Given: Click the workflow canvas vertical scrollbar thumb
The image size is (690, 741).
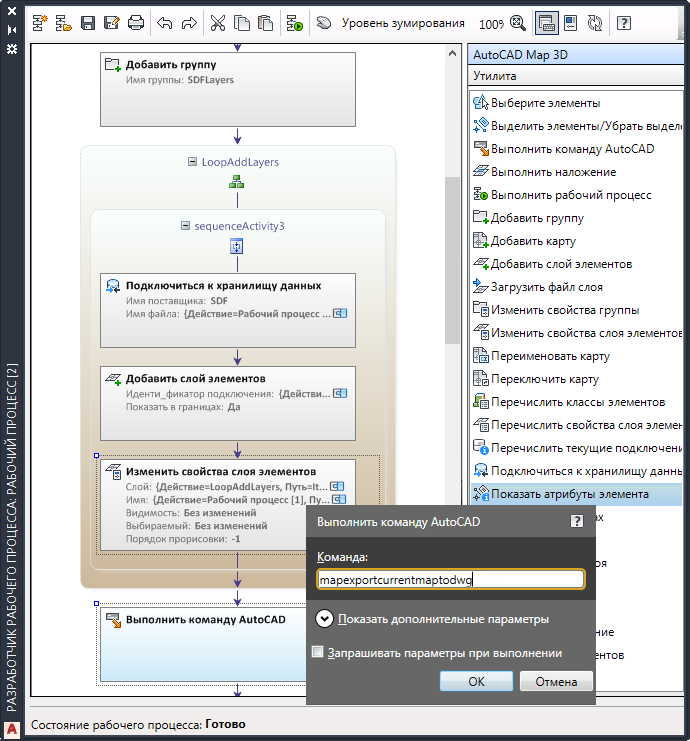Looking at the screenshot, I should (452, 260).
